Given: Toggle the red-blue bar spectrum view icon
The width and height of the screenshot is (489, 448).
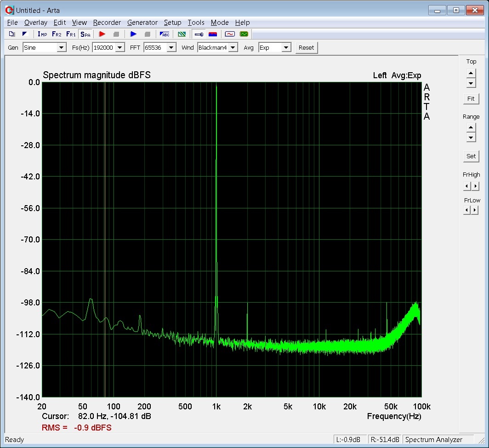Looking at the screenshot, I should click(213, 34).
